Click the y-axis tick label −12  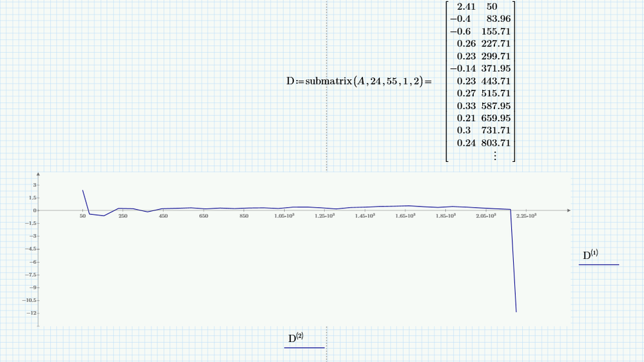[x=31, y=313]
